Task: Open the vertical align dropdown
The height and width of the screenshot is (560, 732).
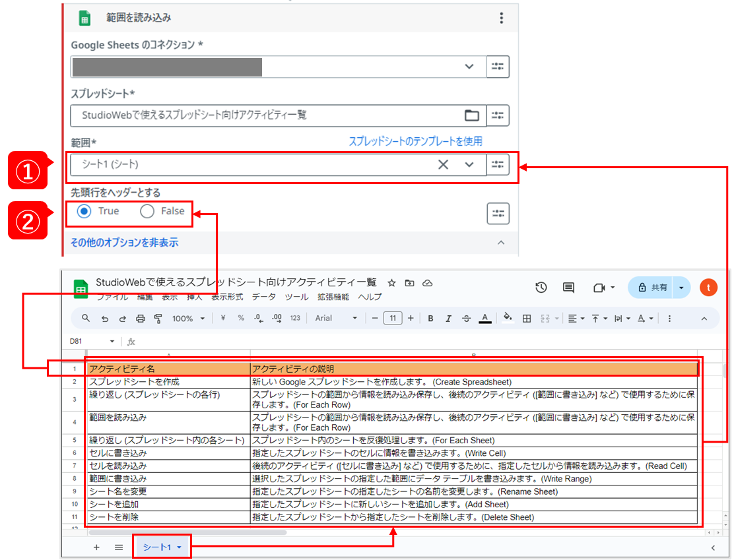Action: (x=599, y=319)
